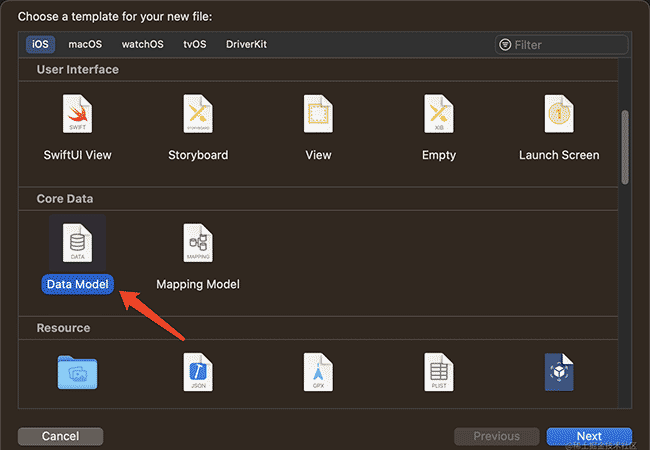
Task: Switch to the DriverKit tab
Action: (x=246, y=44)
